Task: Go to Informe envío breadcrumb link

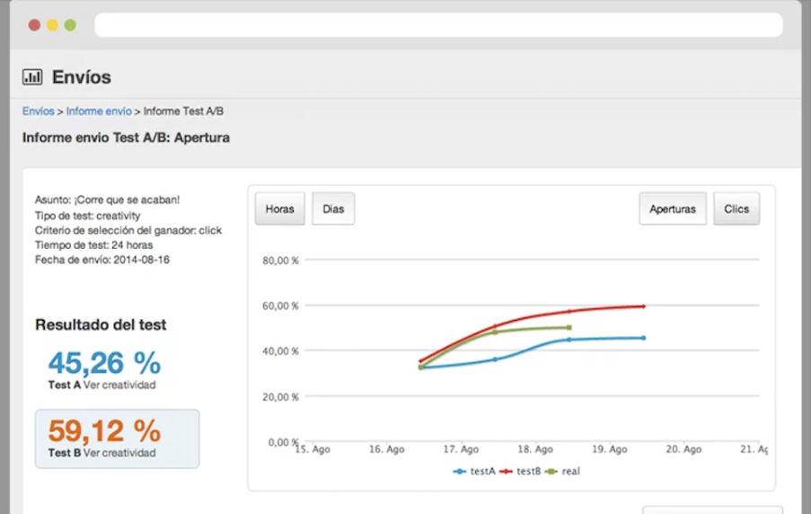Action: (99, 111)
